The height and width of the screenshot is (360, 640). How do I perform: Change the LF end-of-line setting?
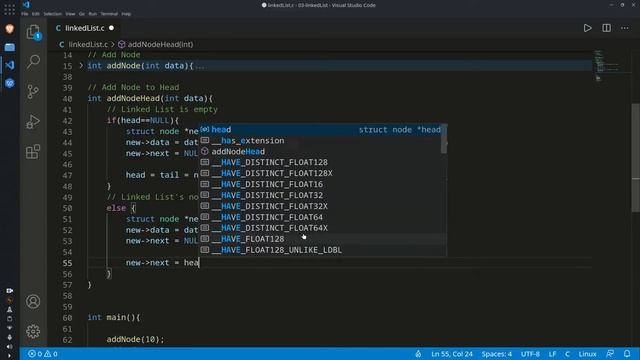pos(552,354)
